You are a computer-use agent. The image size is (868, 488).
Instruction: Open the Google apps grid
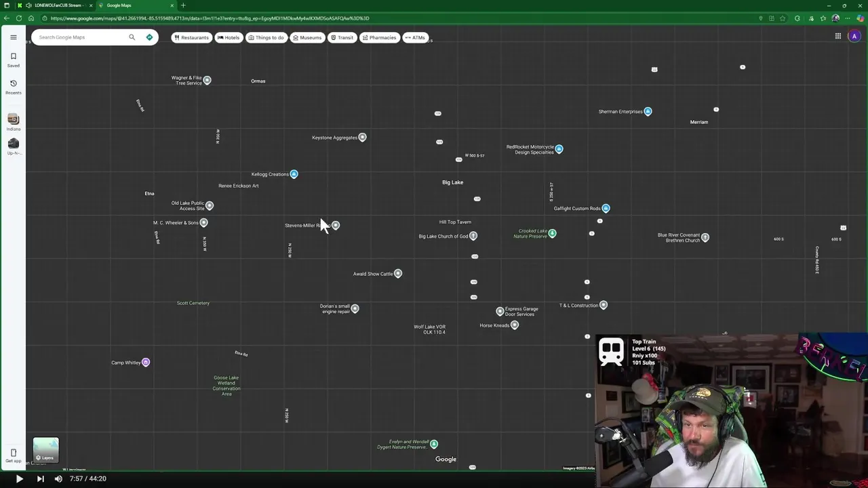click(x=838, y=37)
